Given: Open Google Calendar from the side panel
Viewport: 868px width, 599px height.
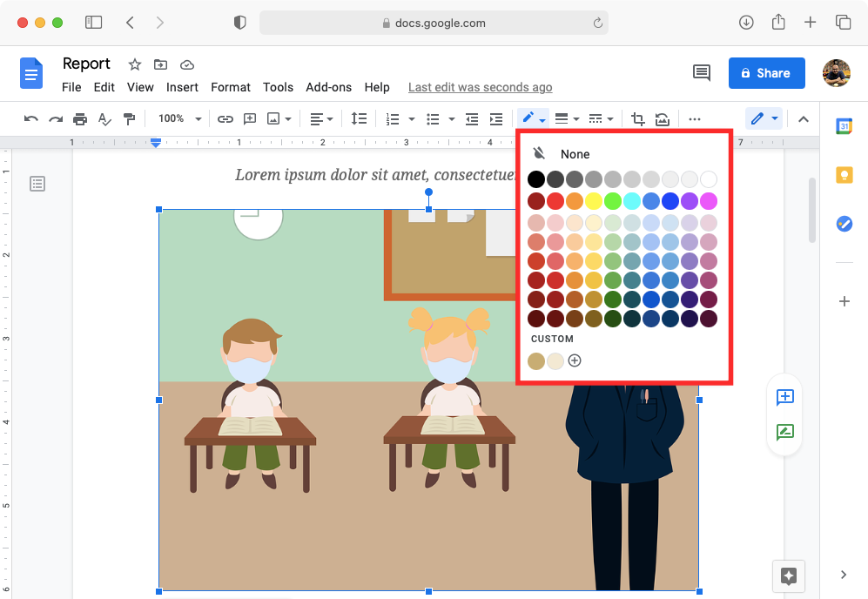Looking at the screenshot, I should click(x=843, y=126).
